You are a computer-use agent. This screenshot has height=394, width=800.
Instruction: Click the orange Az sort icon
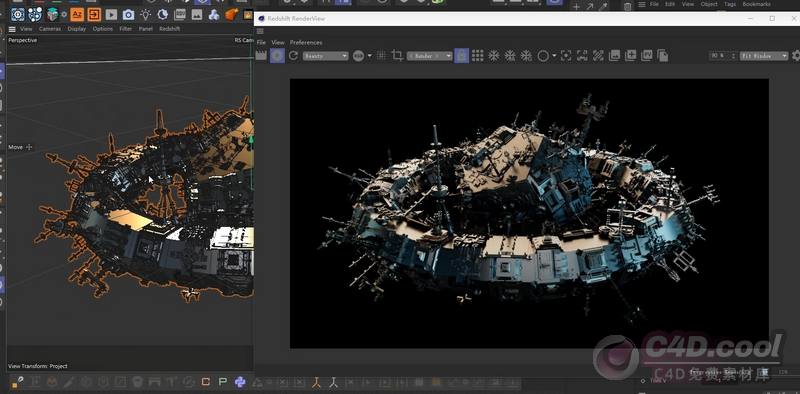point(77,14)
